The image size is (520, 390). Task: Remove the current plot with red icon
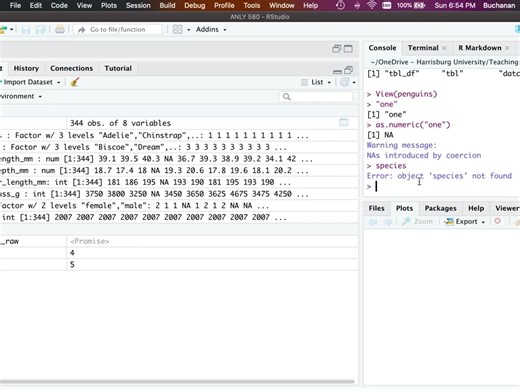[x=498, y=221]
